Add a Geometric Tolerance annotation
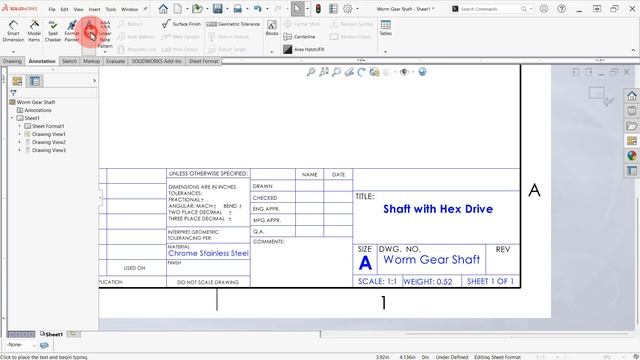The height and width of the screenshot is (360, 640). [233, 24]
